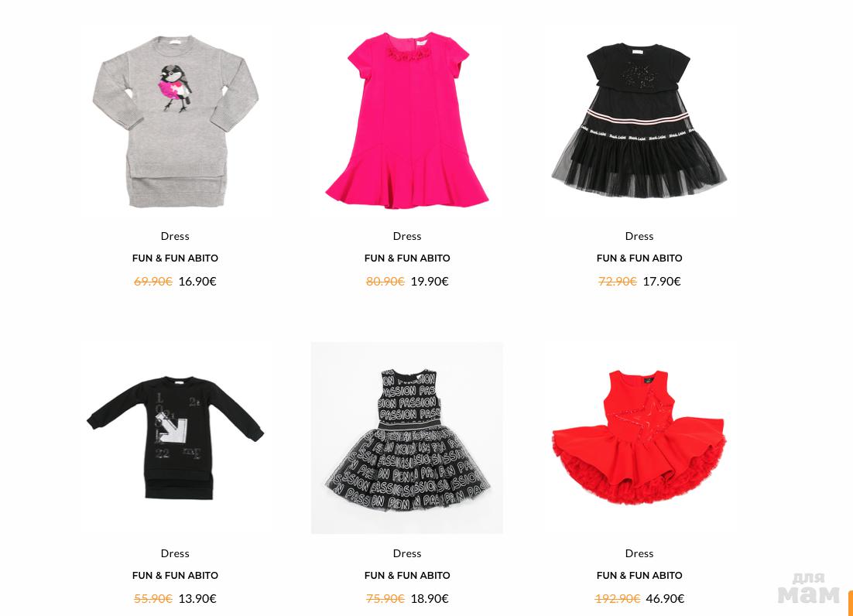Click the crossed-out 72.90€ original price
Image resolution: width=853 pixels, height=616 pixels.
tap(618, 282)
